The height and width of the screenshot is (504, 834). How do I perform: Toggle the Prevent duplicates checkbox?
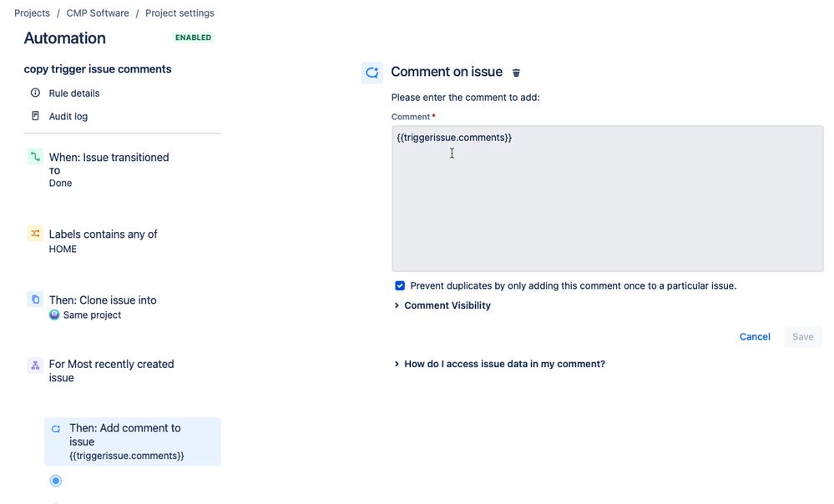pyautogui.click(x=400, y=286)
